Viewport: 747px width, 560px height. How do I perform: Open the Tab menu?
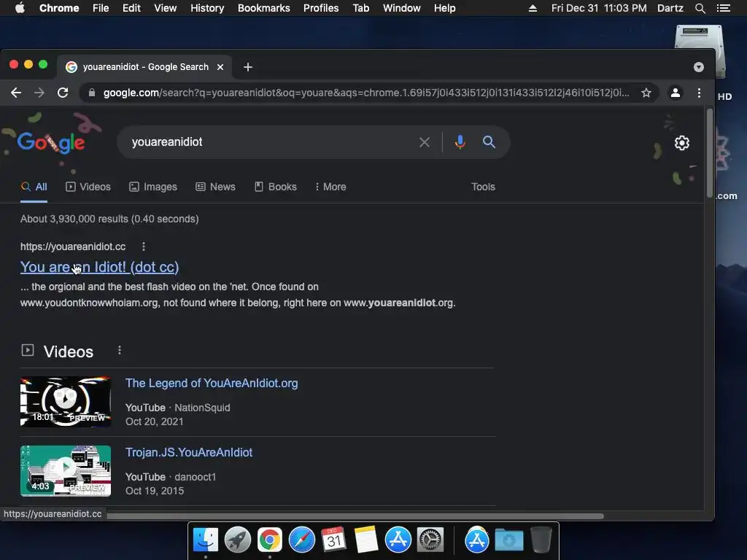[361, 8]
